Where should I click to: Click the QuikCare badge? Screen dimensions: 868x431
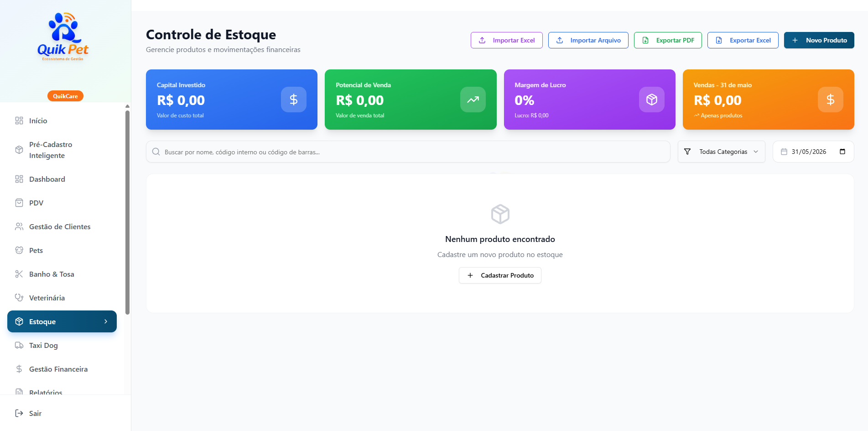(x=65, y=96)
